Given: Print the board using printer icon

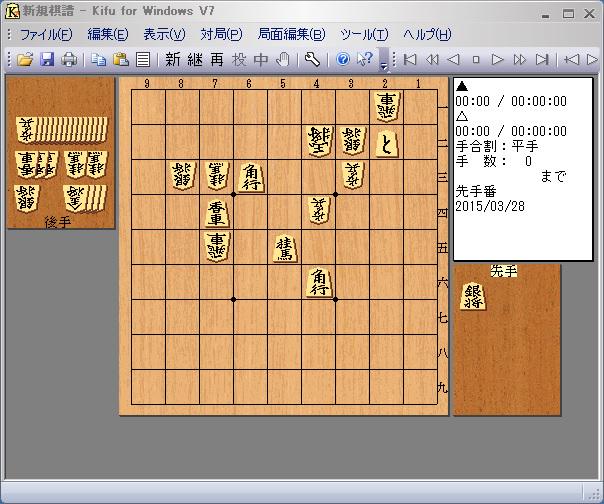Looking at the screenshot, I should (x=69, y=59).
